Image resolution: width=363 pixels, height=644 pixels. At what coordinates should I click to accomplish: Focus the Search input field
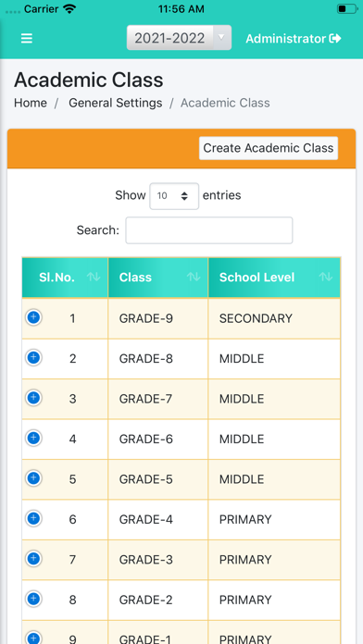209,230
